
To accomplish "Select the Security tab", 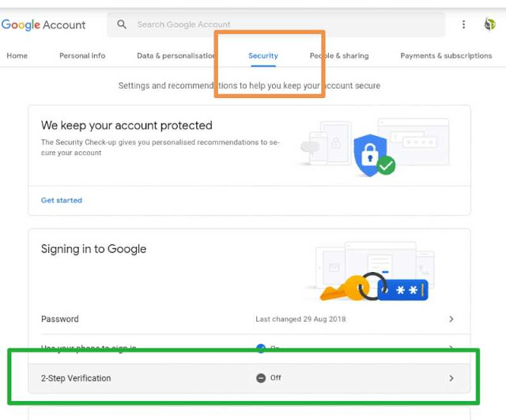I will (x=263, y=56).
